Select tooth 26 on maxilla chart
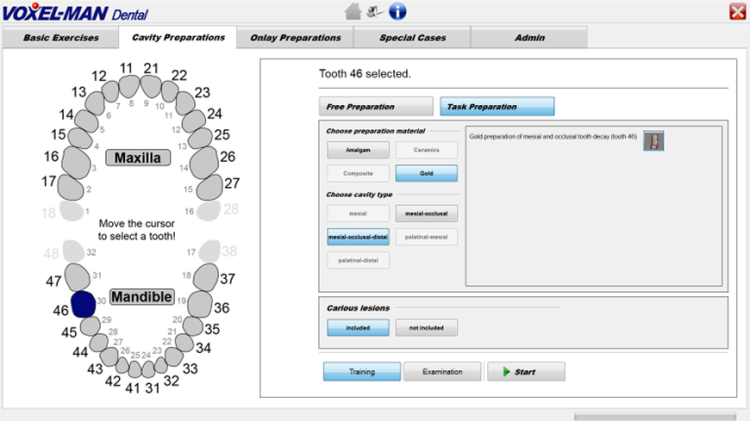750x421 pixels. pyautogui.click(x=204, y=162)
